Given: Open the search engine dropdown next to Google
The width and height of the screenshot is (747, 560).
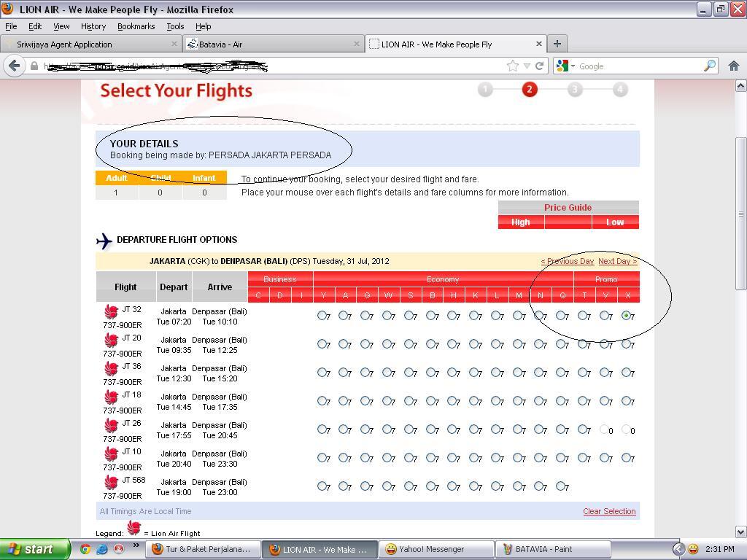Looking at the screenshot, I should [573, 66].
